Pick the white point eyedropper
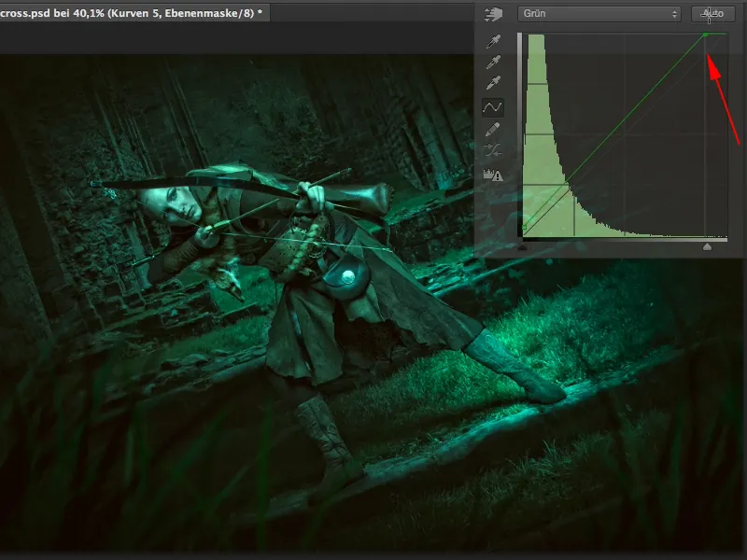Viewport: 747px width, 560px height. 493,83
